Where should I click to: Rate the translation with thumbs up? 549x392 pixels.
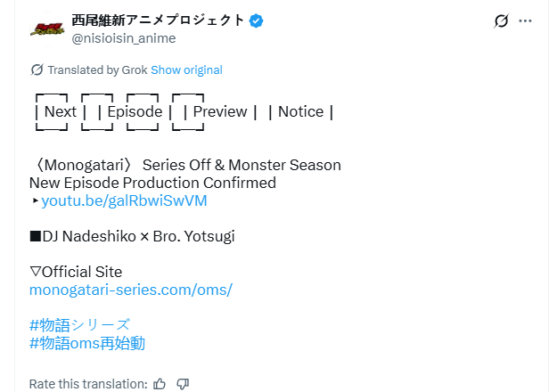click(x=160, y=384)
